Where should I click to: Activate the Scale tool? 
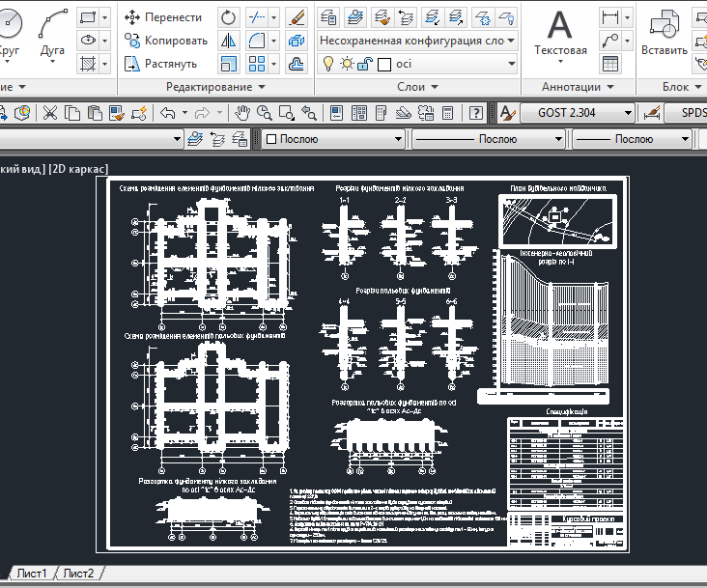pyautogui.click(x=228, y=64)
